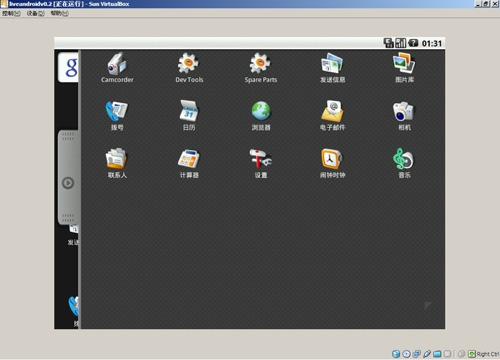The image size is (500, 360).
Task: Click the VirtualBox network adapter icon
Action: tap(417, 354)
